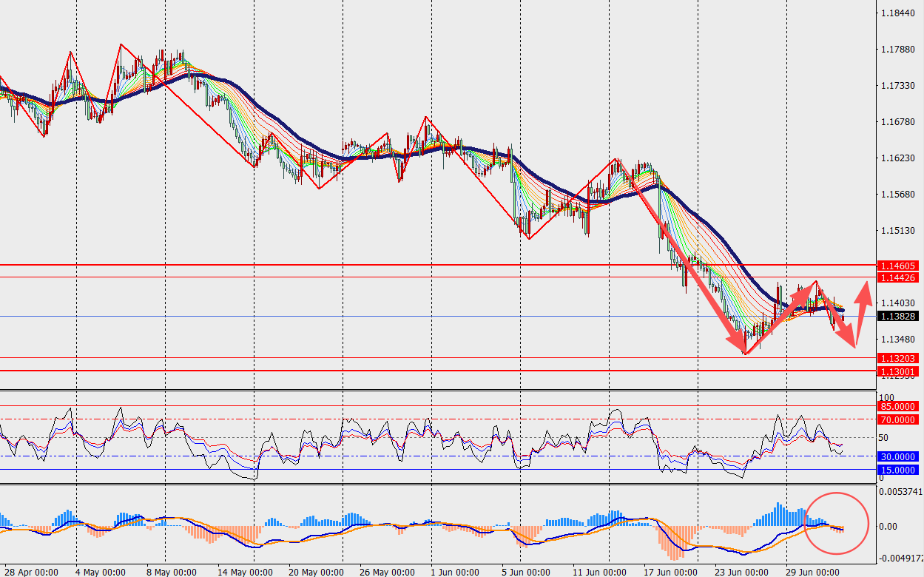The height and width of the screenshot is (577, 924).
Task: Click the 0.0053741 MACD scale value
Action: tap(900, 491)
